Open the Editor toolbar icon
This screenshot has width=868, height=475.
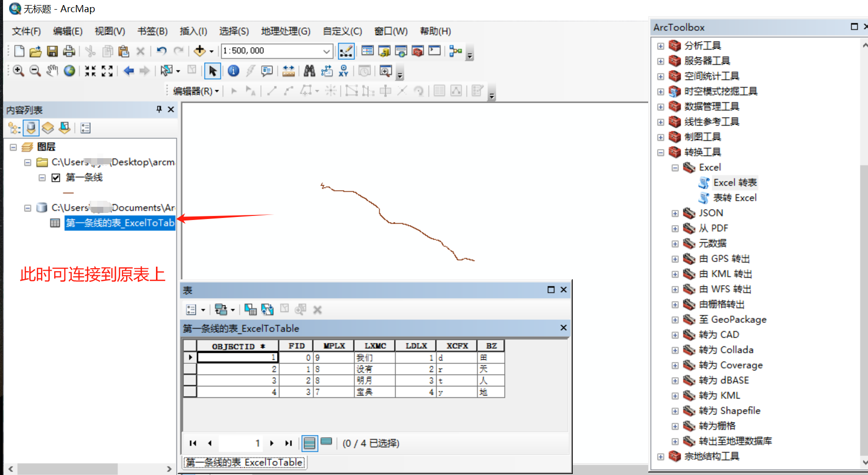[346, 51]
